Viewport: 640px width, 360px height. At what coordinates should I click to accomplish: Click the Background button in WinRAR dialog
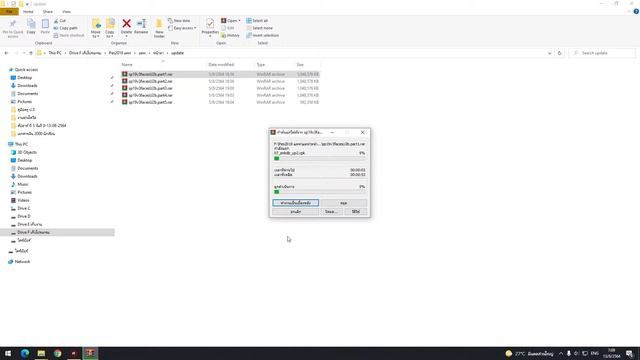coord(296,203)
